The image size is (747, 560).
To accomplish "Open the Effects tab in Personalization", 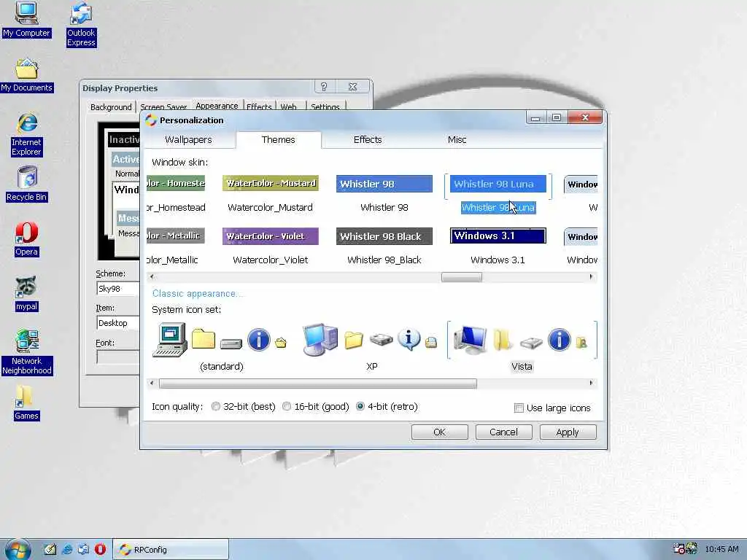I will point(368,139).
